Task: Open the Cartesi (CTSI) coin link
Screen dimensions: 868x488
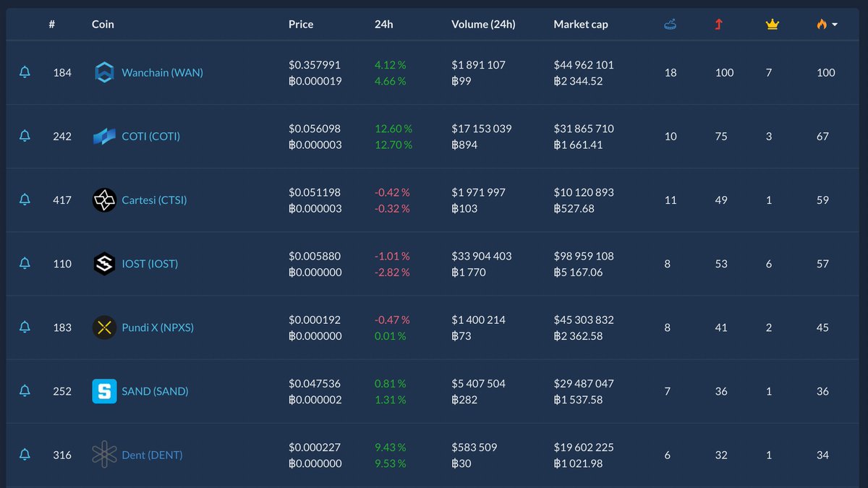Action: (154, 200)
